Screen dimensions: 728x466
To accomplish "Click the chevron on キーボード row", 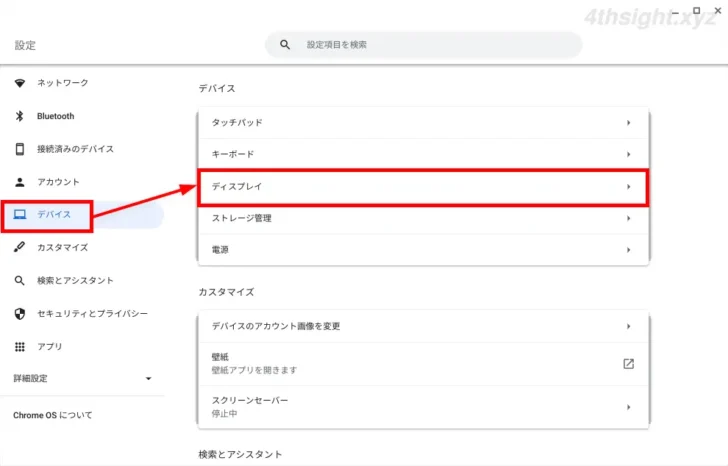I will (628, 154).
